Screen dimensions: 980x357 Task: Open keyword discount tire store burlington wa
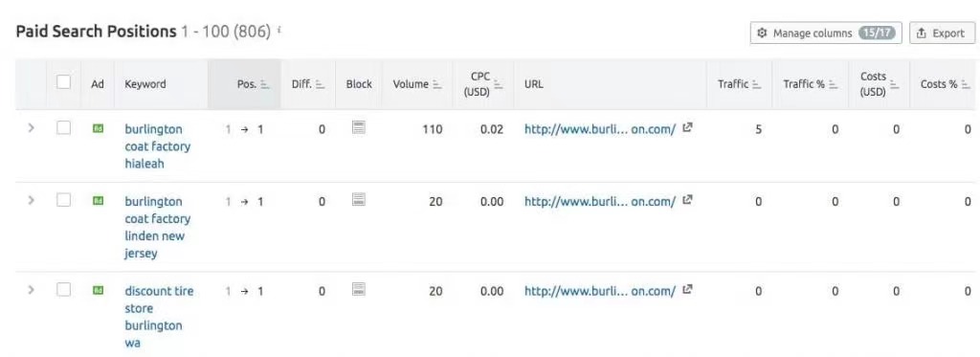tap(159, 317)
